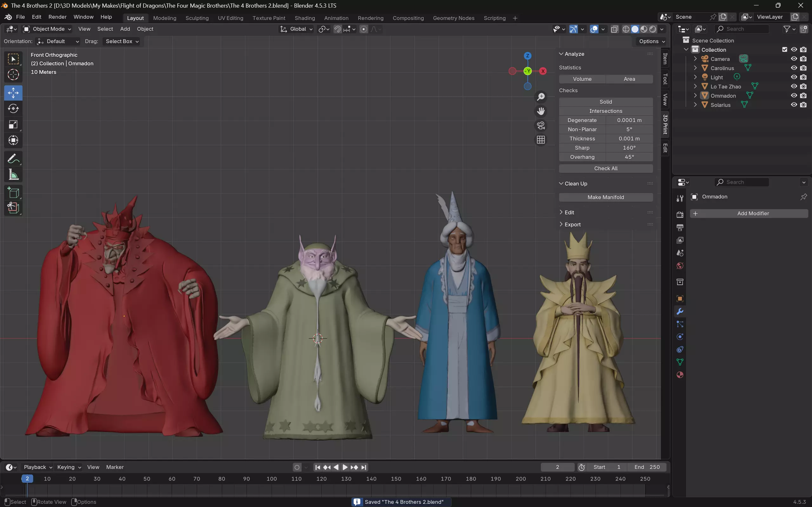The image size is (812, 507).
Task: Open the World properties tab icon
Action: [x=680, y=266]
